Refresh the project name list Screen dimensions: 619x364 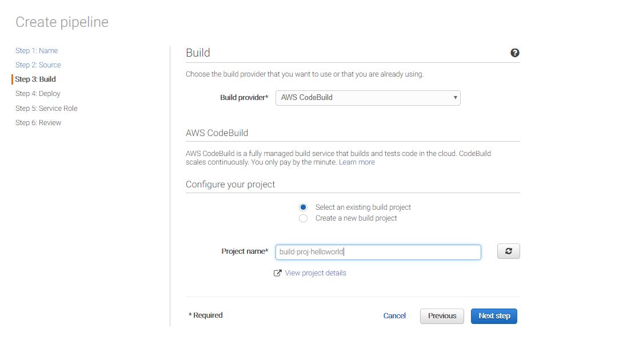(x=508, y=251)
